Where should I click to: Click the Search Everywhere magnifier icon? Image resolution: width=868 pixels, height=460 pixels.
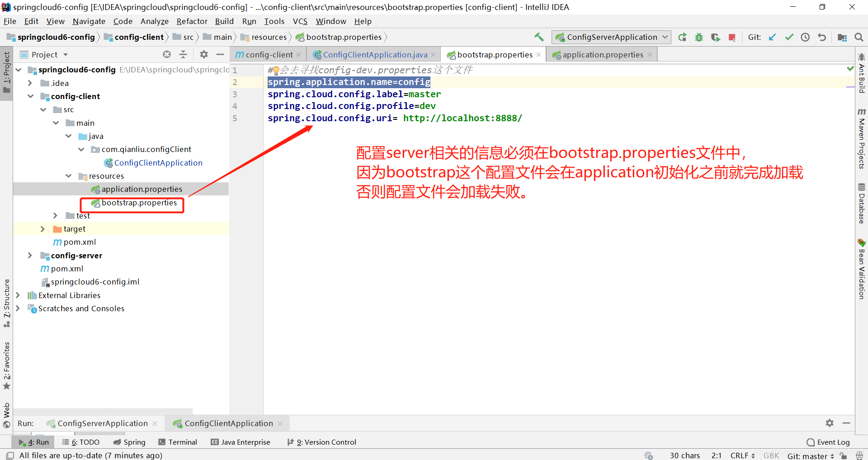pyautogui.click(x=859, y=37)
